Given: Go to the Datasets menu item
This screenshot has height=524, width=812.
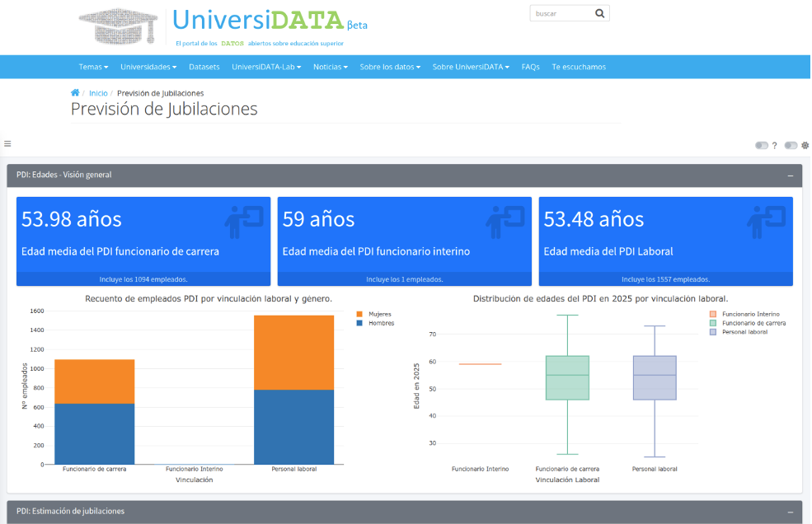Looking at the screenshot, I should pyautogui.click(x=204, y=67).
